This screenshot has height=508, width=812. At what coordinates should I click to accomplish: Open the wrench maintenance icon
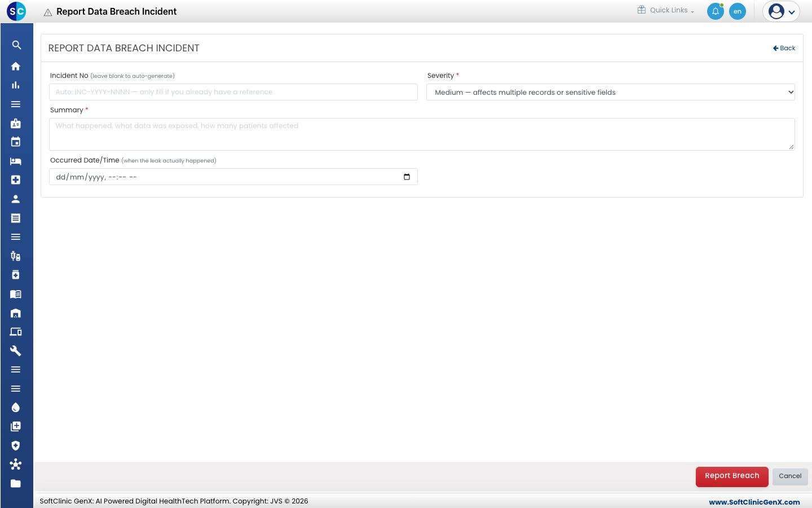pyautogui.click(x=16, y=351)
